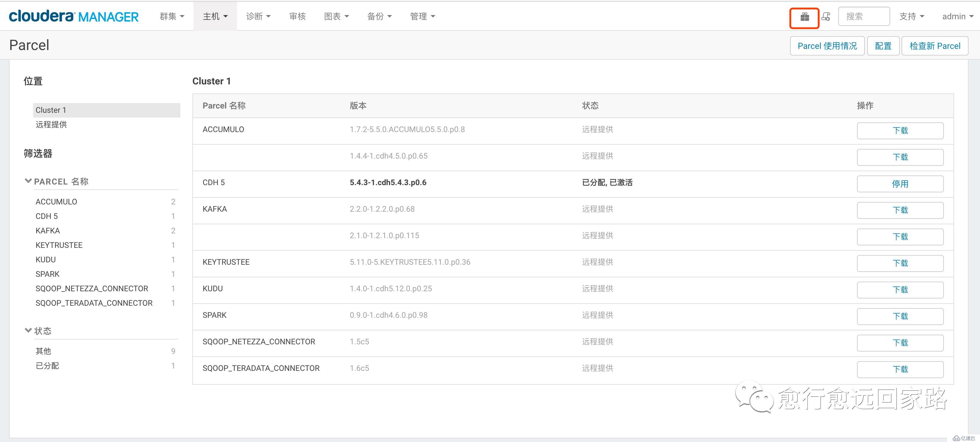The width and height of the screenshot is (980, 442).
Task: Click the 版本 column header
Action: point(358,106)
